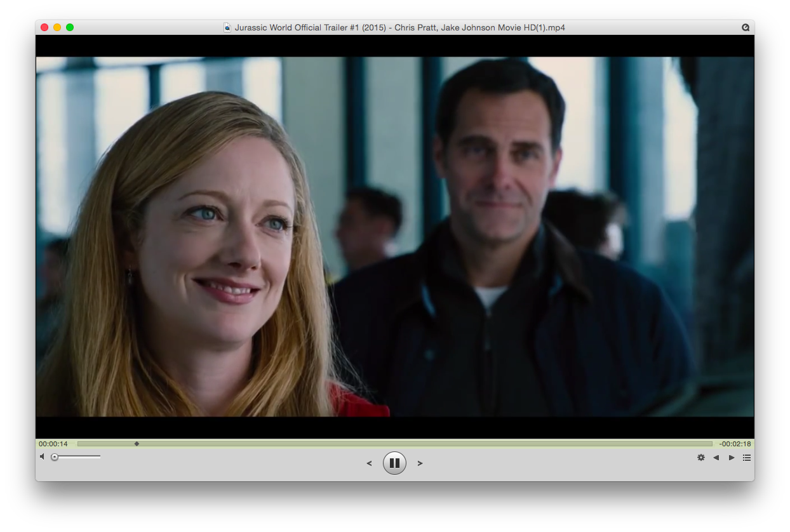Click the green full-screen window button

point(70,27)
